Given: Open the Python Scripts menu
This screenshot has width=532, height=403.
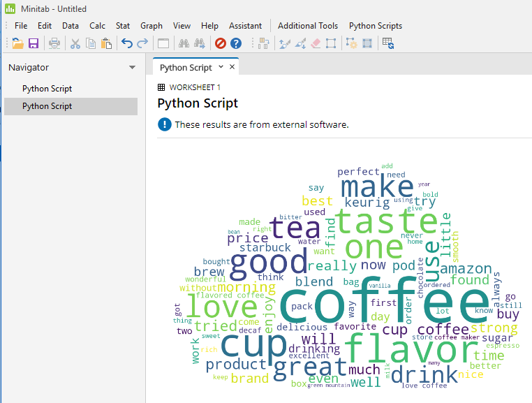Looking at the screenshot, I should 376,26.
